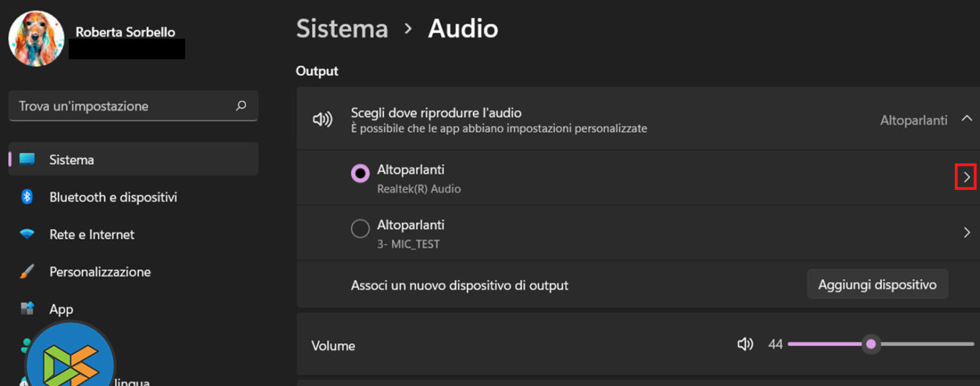Viewport: 980px width, 386px height.
Task: Click the user profile avatar picture
Action: coord(36,39)
